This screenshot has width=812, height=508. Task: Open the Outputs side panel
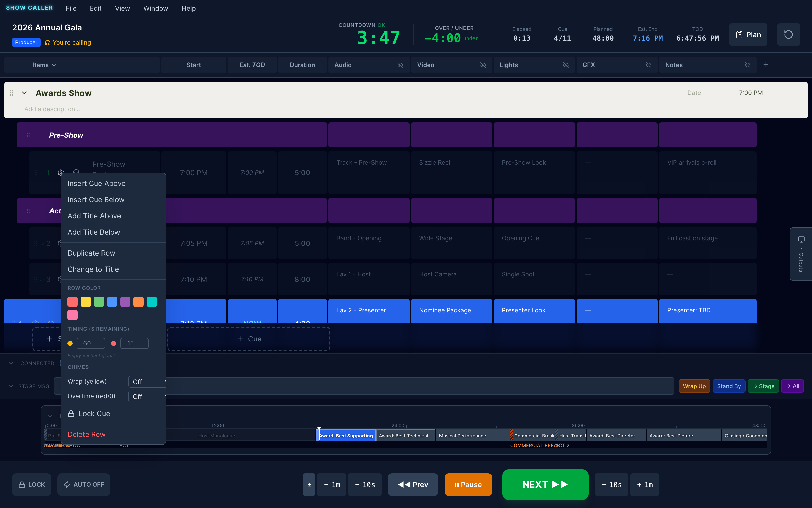[801, 254]
